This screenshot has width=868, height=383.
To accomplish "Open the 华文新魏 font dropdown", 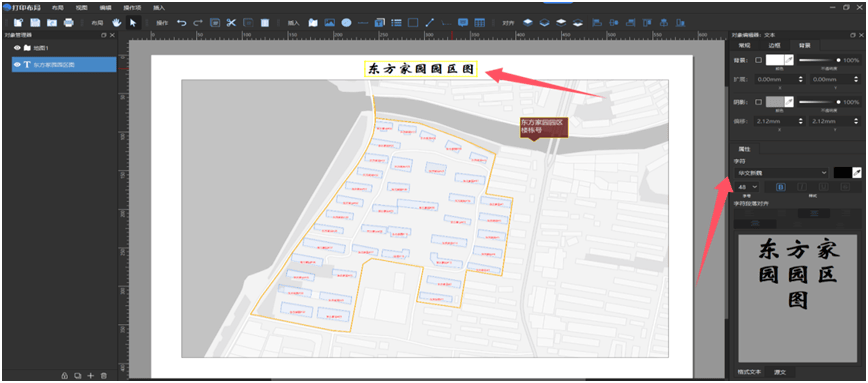I will (x=781, y=173).
